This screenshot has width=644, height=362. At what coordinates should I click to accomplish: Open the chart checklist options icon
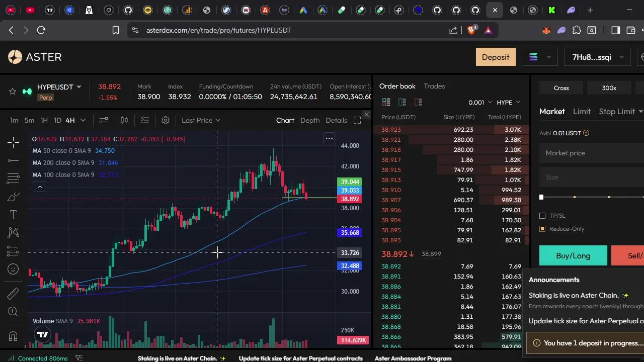145,120
